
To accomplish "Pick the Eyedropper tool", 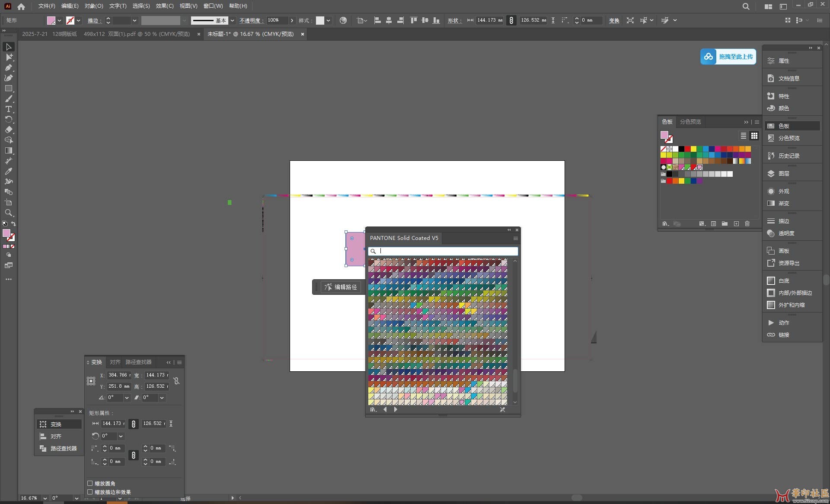I will 9,172.
